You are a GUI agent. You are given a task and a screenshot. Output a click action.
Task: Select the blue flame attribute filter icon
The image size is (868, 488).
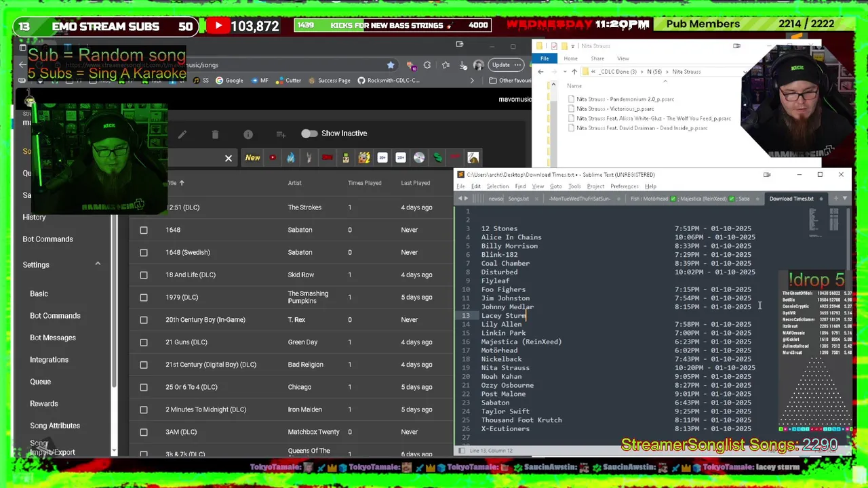291,158
